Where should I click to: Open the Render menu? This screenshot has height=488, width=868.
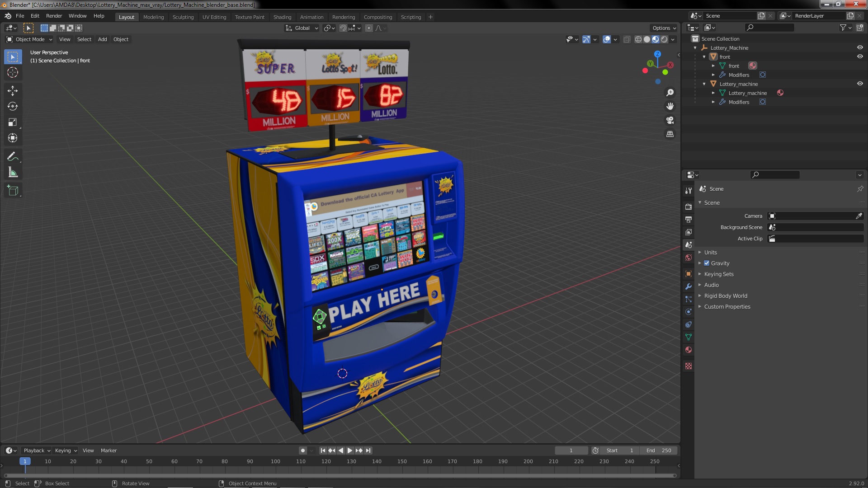pyautogui.click(x=54, y=16)
